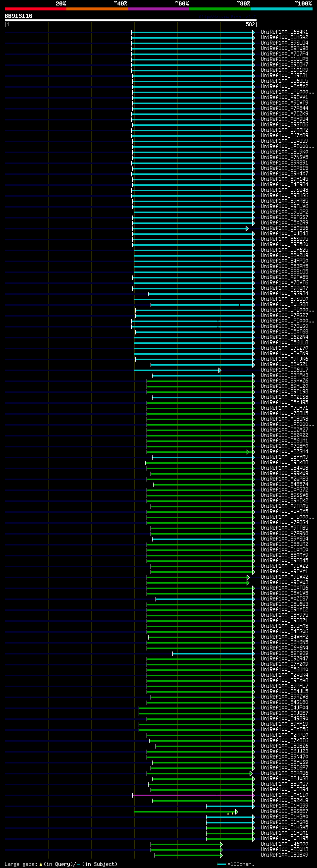Click hit label UniRef100_B9T198

(284, 392)
